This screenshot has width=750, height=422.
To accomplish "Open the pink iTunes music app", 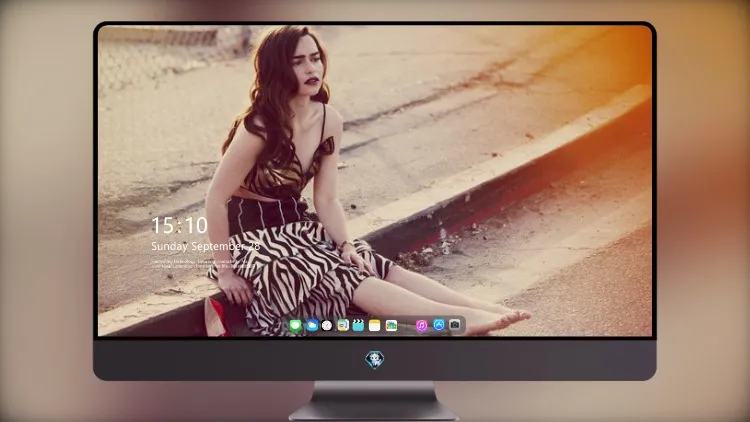I will (421, 326).
